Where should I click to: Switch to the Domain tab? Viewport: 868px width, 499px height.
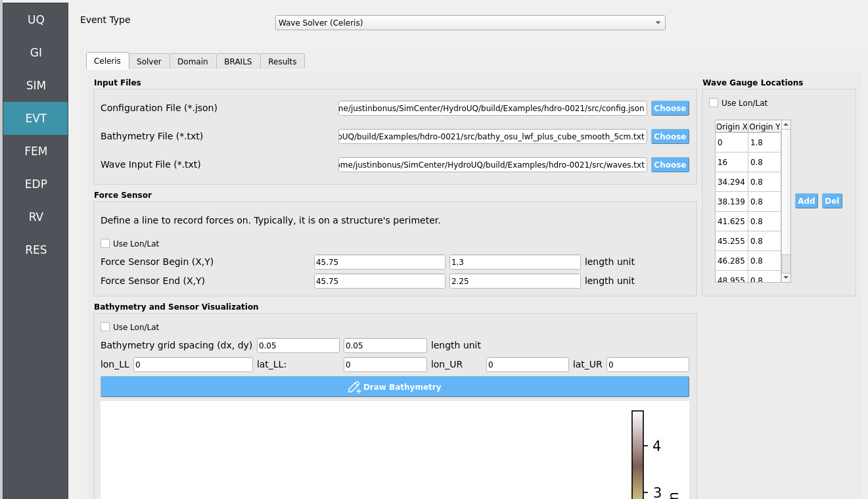[x=193, y=61]
